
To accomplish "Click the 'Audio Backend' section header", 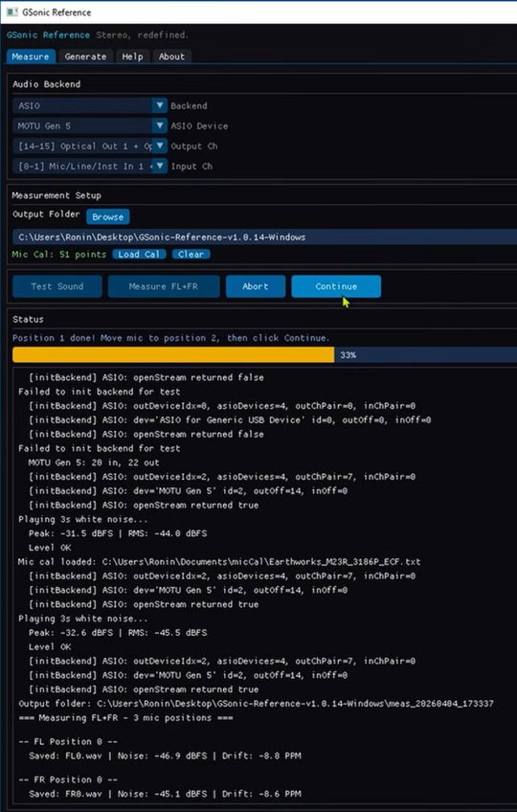I will coord(47,84).
